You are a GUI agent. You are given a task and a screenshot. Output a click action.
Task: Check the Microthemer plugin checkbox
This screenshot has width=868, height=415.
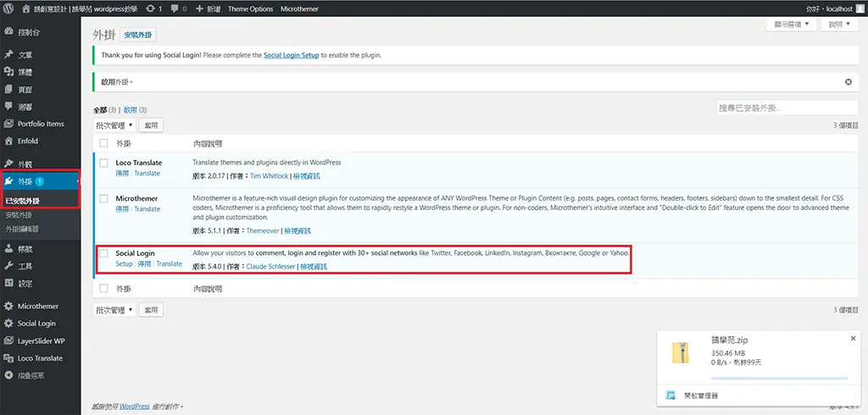103,198
